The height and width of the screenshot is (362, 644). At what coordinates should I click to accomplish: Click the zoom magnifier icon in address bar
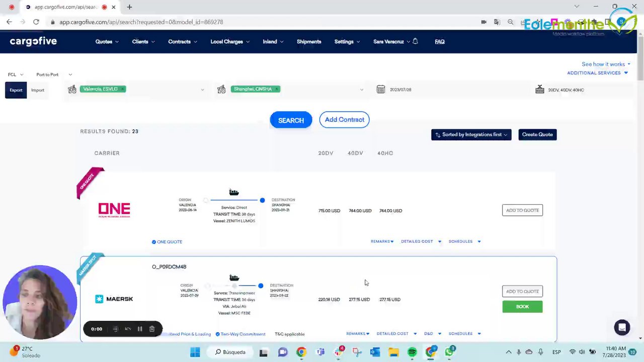511,22
